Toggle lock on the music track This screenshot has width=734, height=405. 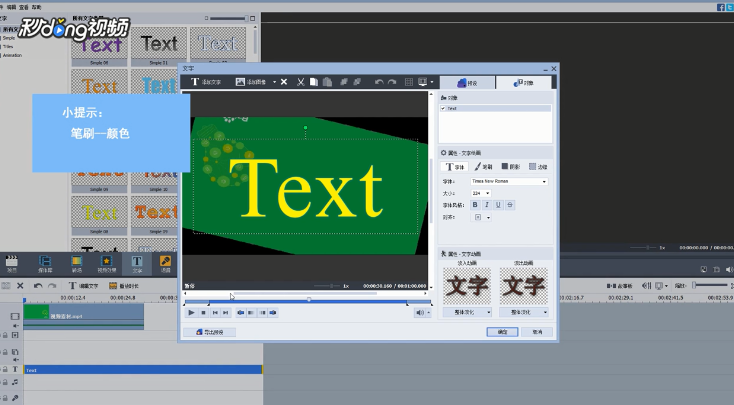[x=5, y=383]
